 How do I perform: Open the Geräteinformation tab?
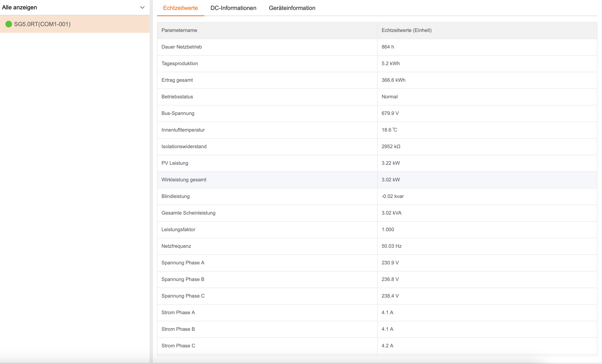(292, 8)
